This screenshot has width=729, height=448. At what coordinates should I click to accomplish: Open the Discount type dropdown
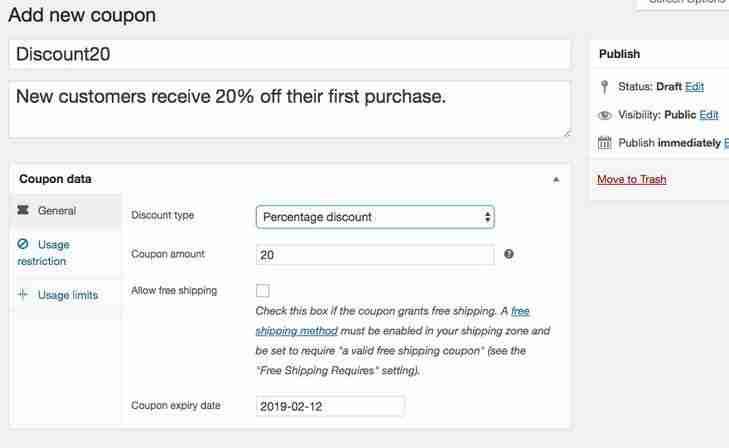tap(375, 217)
